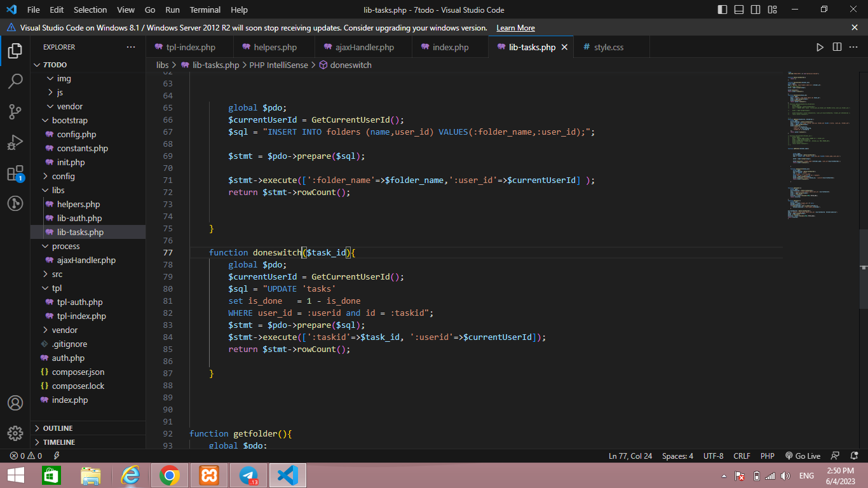Dismiss the Windows update notification banner

coord(855,27)
